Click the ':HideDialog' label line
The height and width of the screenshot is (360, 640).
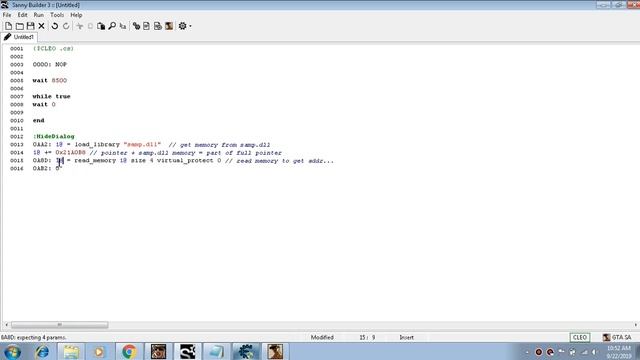point(53,136)
